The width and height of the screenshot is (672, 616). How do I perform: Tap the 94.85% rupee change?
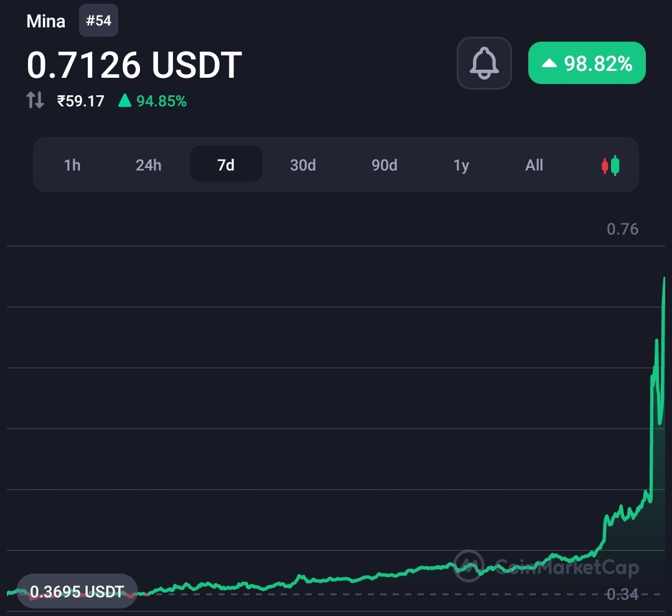point(152,101)
